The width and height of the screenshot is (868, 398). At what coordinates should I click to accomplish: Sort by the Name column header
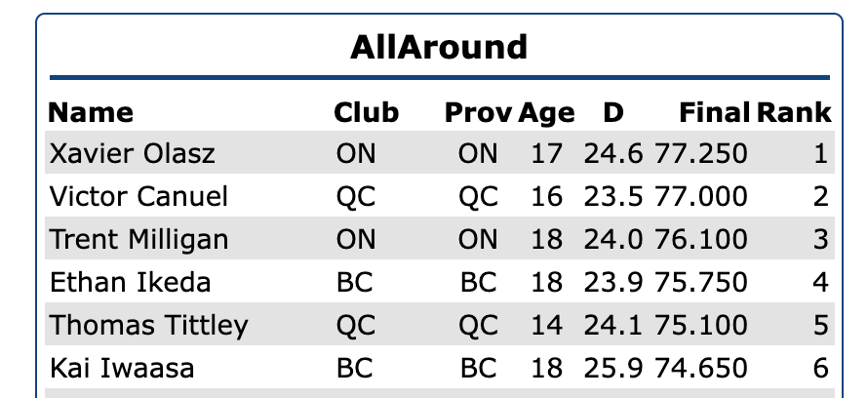pos(92,112)
